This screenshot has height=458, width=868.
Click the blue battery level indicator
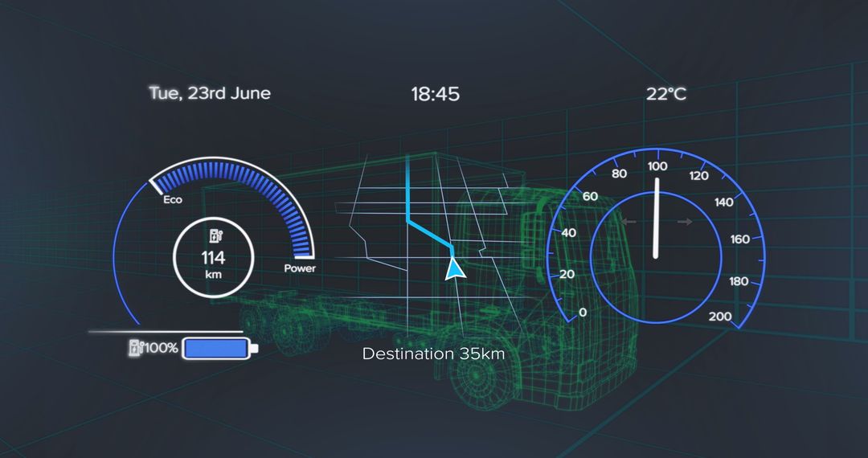[220, 349]
